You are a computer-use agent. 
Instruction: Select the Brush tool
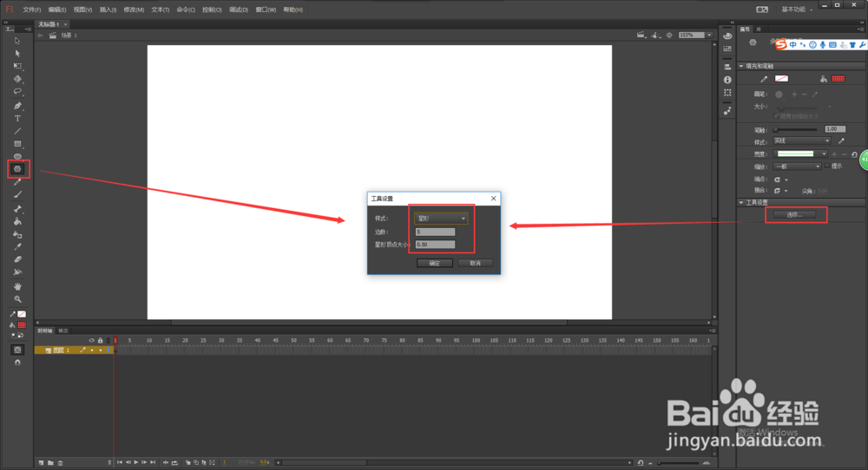(x=17, y=194)
